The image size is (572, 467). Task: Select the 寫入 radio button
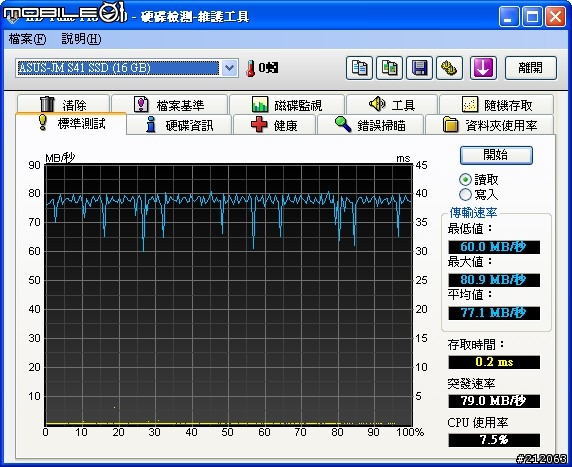[465, 194]
